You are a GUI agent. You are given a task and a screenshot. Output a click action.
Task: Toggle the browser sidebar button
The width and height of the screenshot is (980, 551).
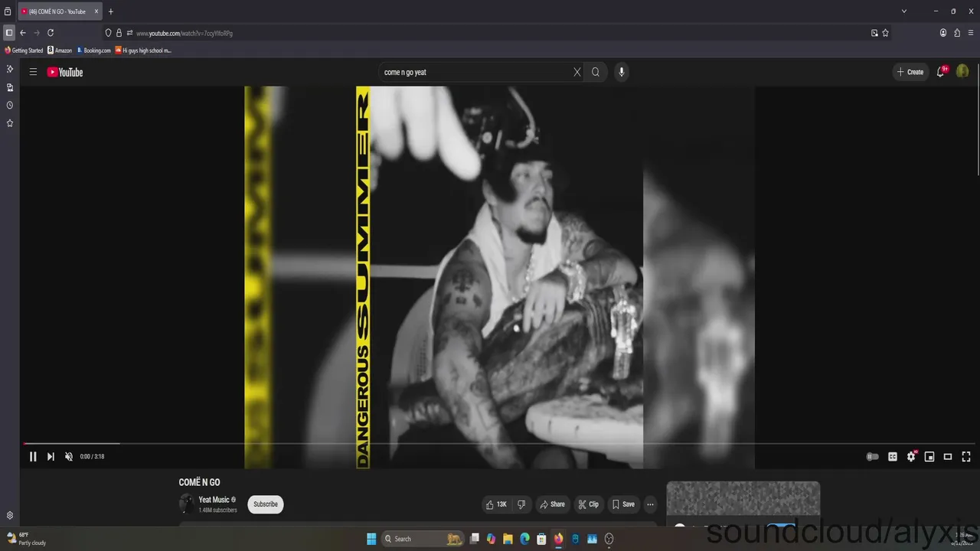click(9, 33)
